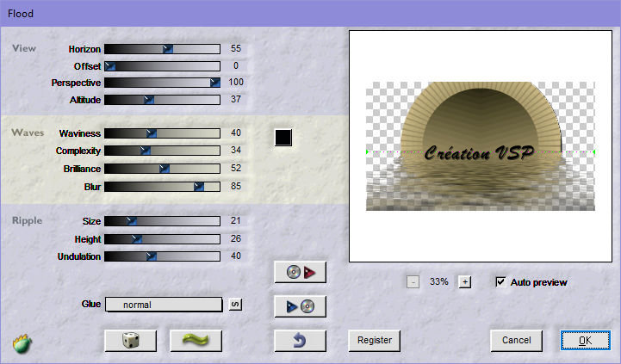Screen dimensions: 621x364
Task: Click the black water color swatch
Action: coord(283,138)
